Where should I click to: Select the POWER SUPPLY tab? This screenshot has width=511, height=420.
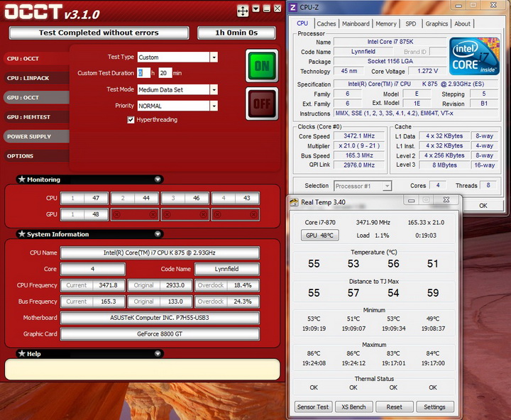(36, 136)
